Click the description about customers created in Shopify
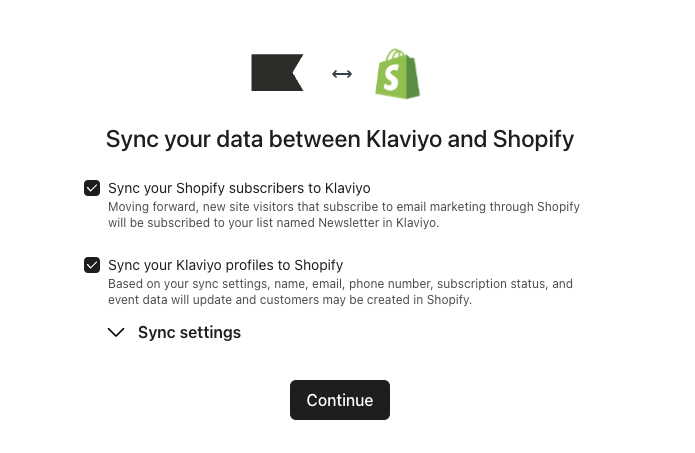The image size is (695, 453). (340, 292)
